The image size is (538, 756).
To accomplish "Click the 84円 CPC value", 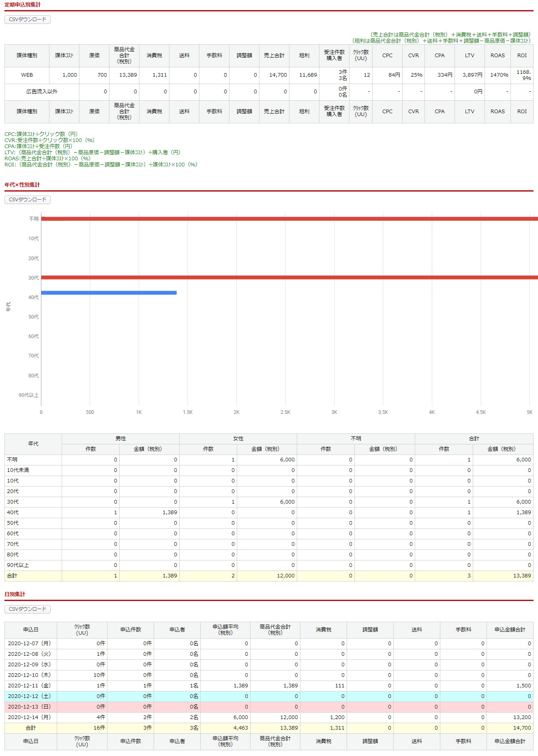I will (394, 75).
